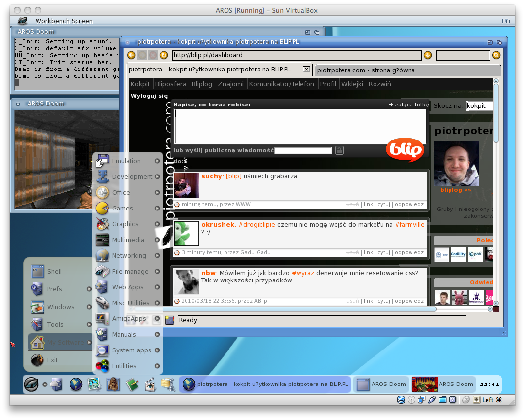
Task: Click the VirtualBox USB devices indicator
Action: (x=432, y=400)
